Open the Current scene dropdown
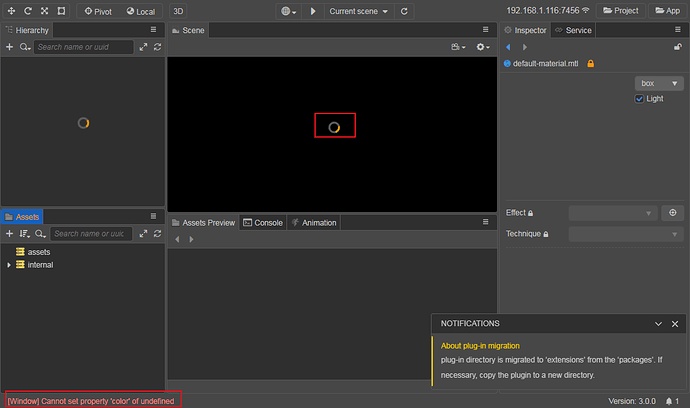 pyautogui.click(x=359, y=11)
